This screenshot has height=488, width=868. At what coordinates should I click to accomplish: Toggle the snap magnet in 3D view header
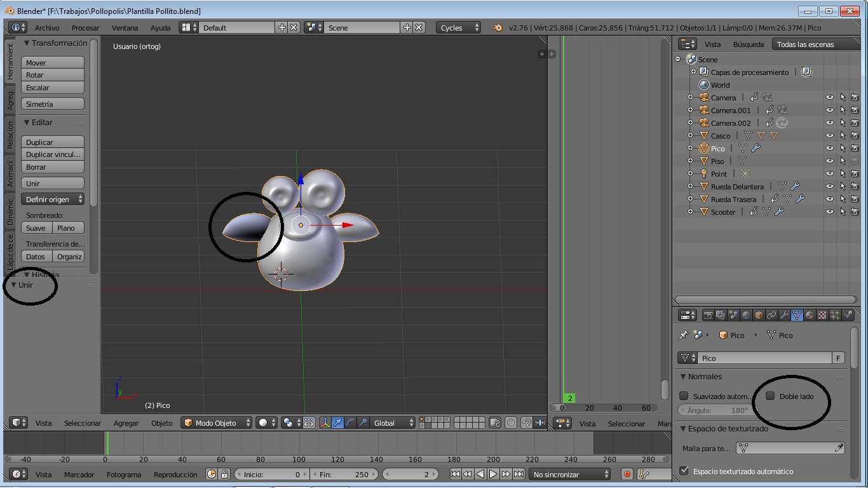point(526,423)
